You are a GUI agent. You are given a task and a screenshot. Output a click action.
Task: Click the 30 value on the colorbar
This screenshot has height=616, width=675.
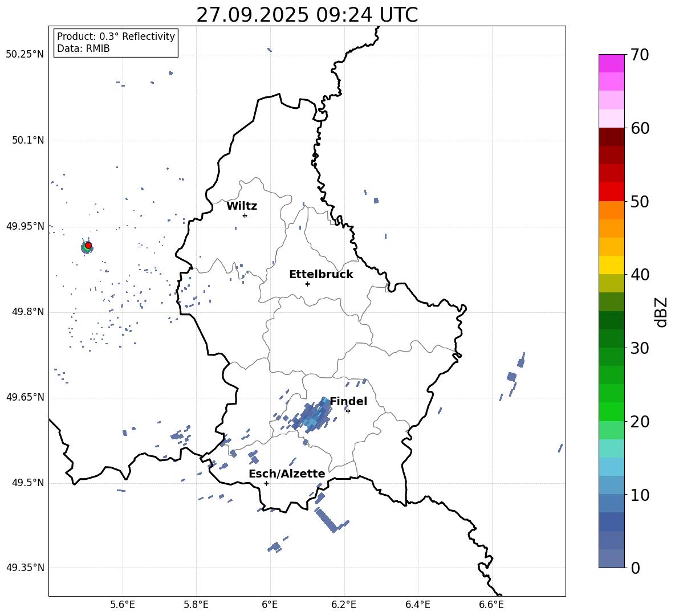(x=640, y=348)
